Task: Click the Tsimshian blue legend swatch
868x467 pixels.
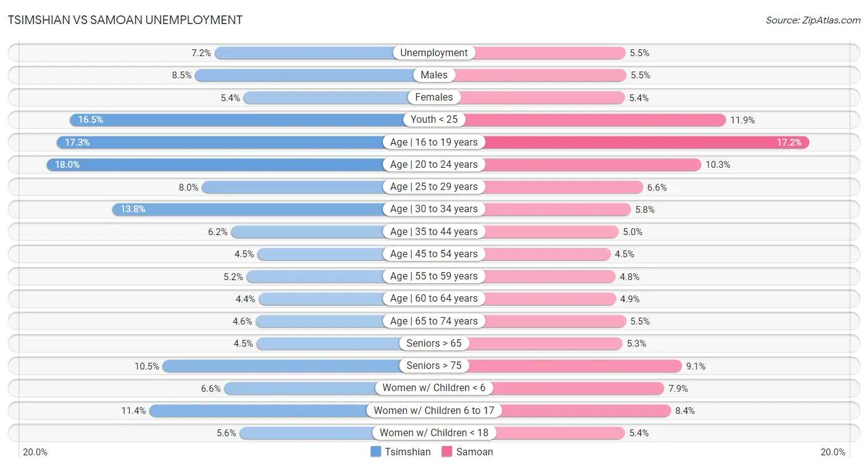Action: click(x=375, y=452)
